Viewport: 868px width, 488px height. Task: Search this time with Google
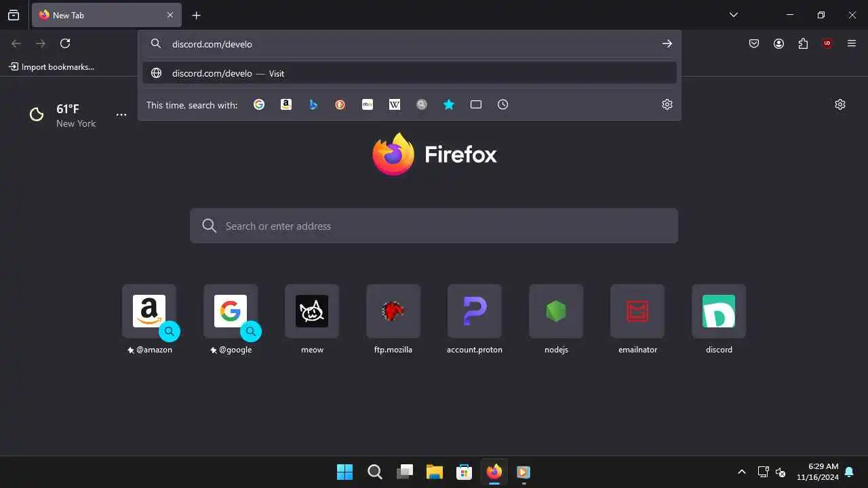pyautogui.click(x=259, y=104)
